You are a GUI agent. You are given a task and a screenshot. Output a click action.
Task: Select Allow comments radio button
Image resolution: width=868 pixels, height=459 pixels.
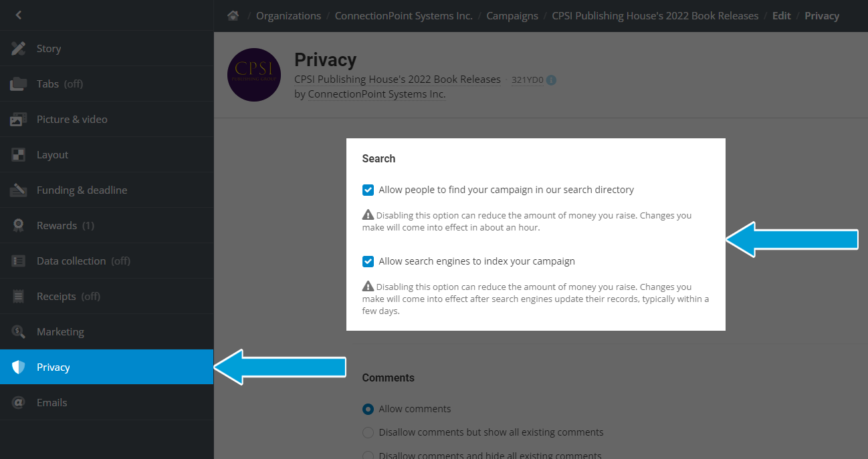368,409
